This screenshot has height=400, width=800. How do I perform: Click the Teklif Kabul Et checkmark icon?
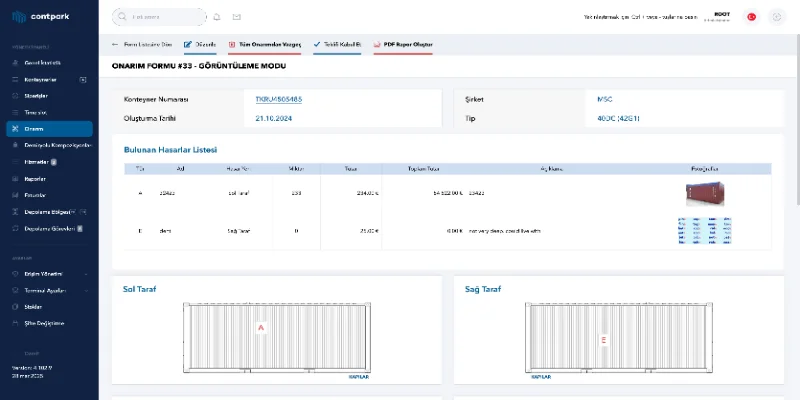pyautogui.click(x=317, y=45)
